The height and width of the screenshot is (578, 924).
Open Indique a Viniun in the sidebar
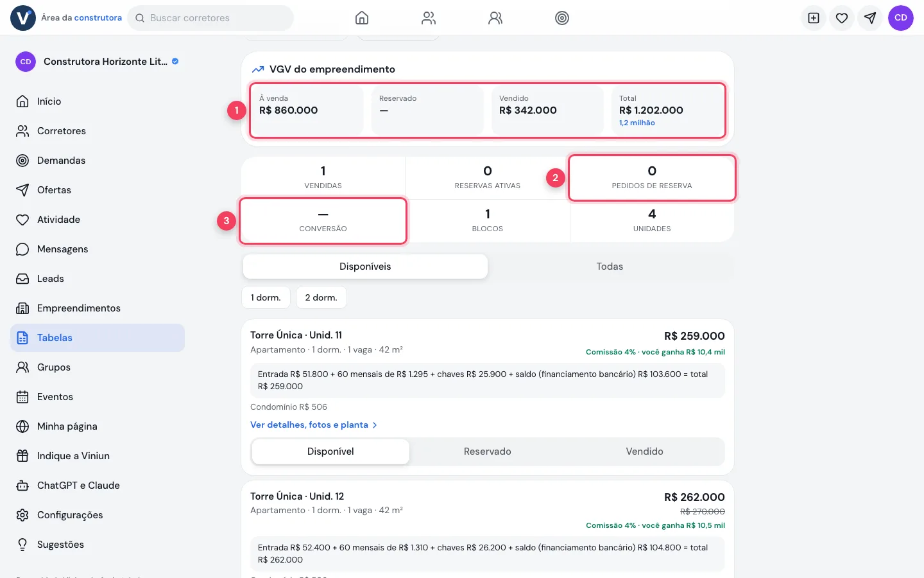(x=98, y=456)
